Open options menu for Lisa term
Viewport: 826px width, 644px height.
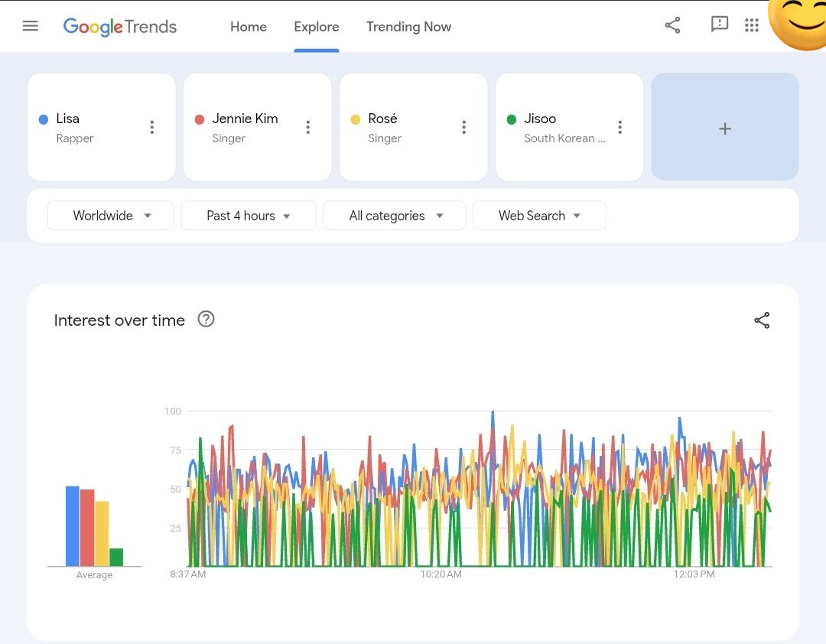click(x=151, y=127)
